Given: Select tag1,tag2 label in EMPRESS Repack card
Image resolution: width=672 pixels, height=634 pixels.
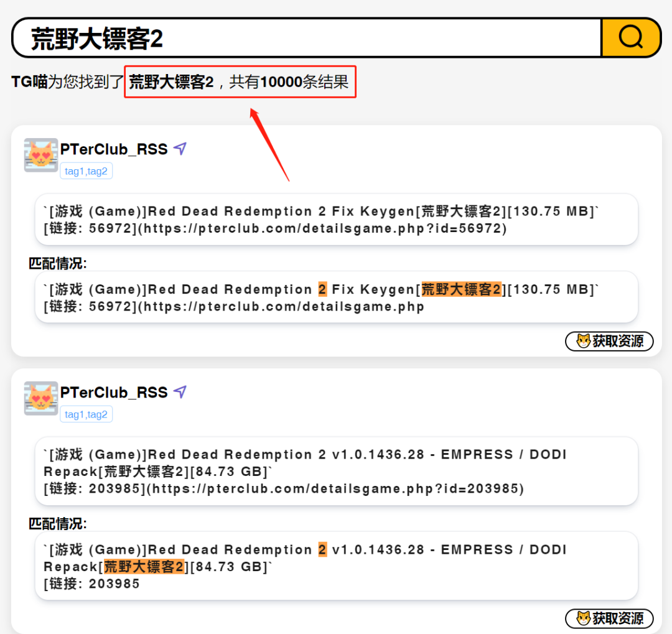Looking at the screenshot, I should (86, 414).
